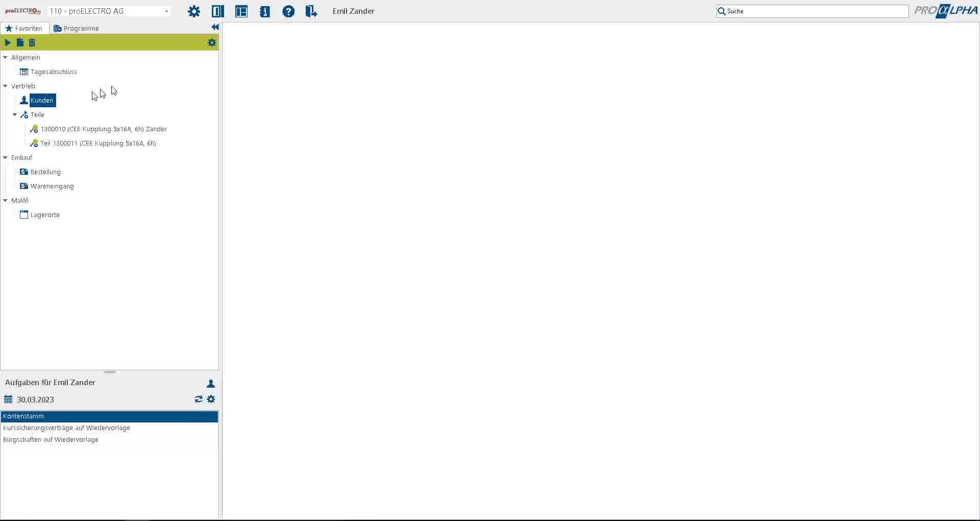The width and height of the screenshot is (980, 521).
Task: Select the Lagerorte favorite
Action: [x=45, y=215]
